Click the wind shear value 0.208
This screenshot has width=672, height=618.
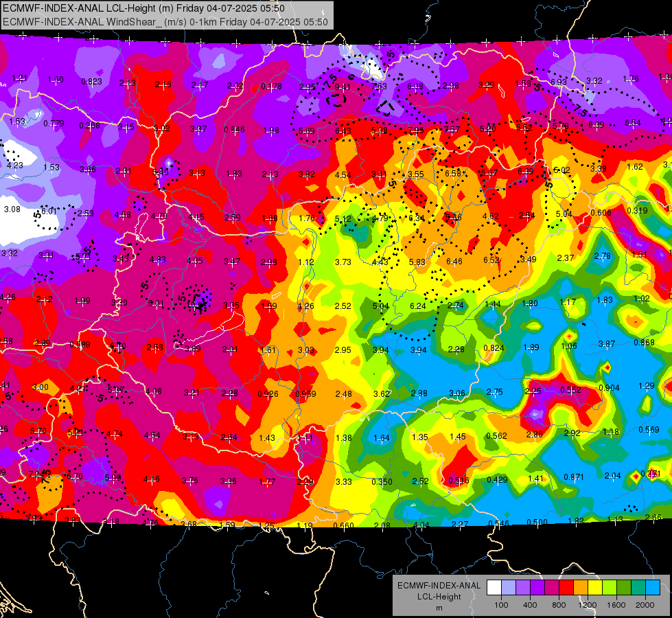pyautogui.click(x=89, y=125)
